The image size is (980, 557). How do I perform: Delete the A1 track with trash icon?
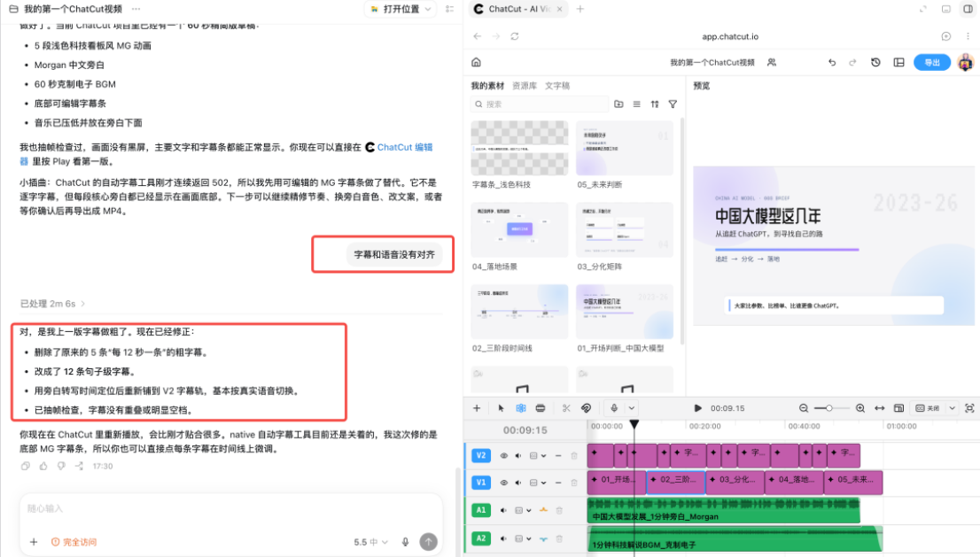click(x=559, y=510)
